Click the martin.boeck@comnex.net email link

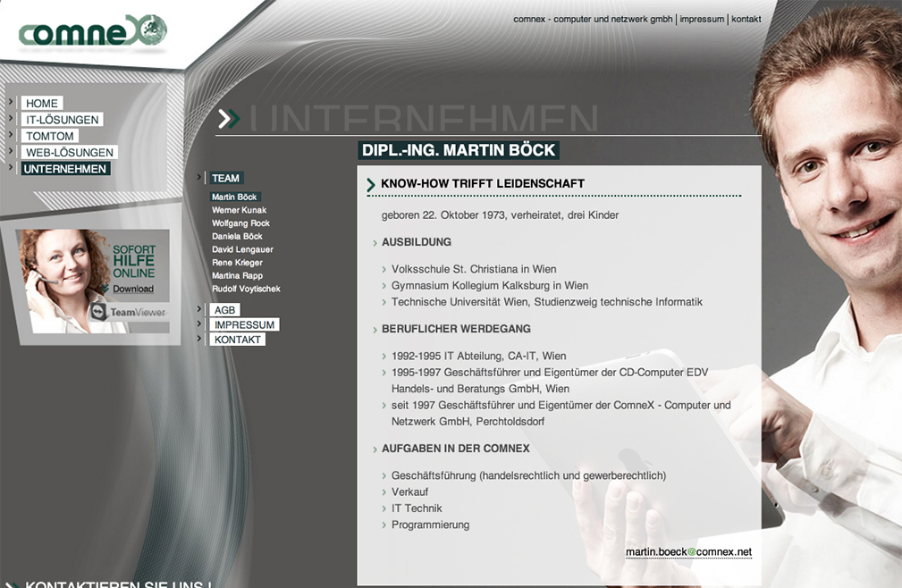(688, 552)
